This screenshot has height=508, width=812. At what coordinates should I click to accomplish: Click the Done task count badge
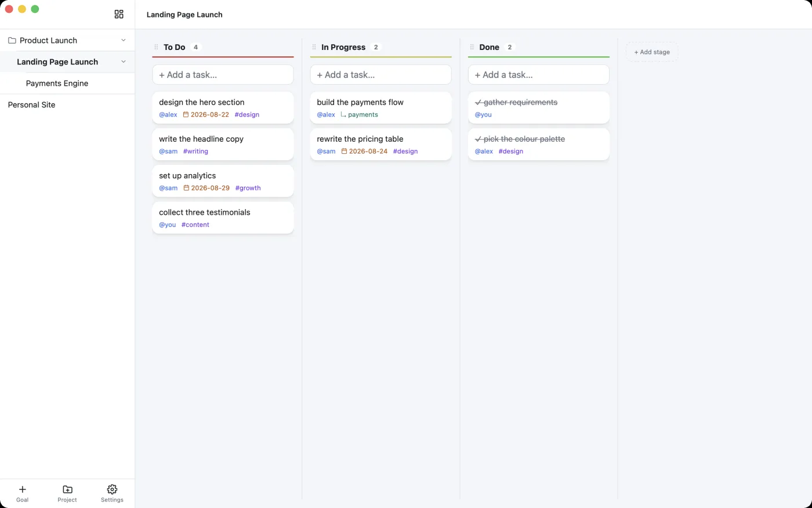tap(510, 47)
